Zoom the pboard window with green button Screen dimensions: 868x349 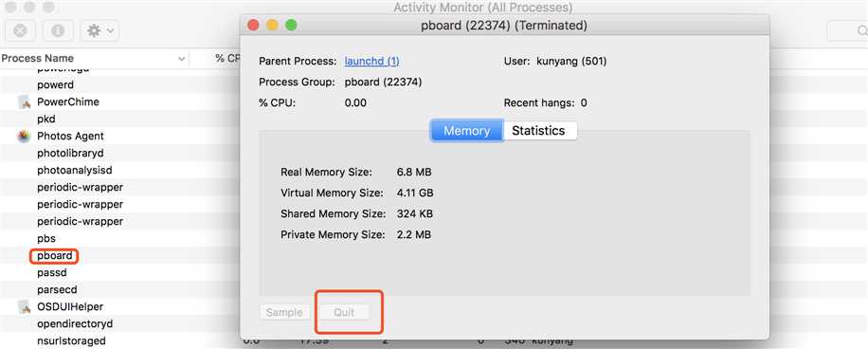point(291,25)
